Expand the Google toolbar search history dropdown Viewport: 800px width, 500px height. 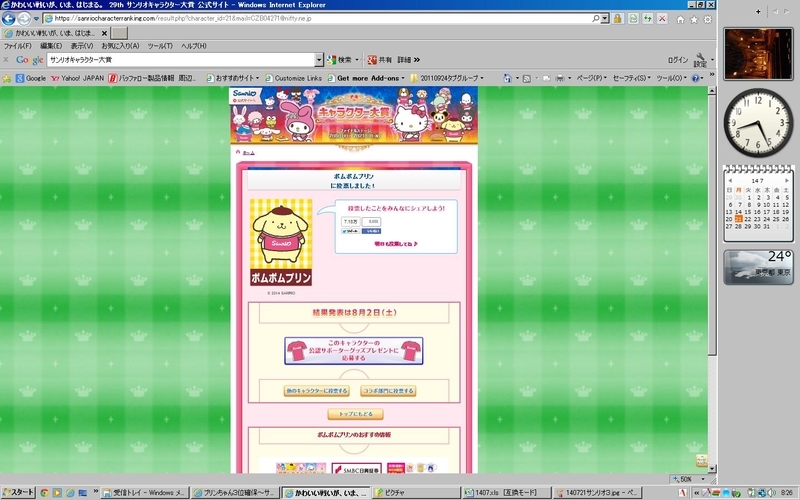pos(319,60)
